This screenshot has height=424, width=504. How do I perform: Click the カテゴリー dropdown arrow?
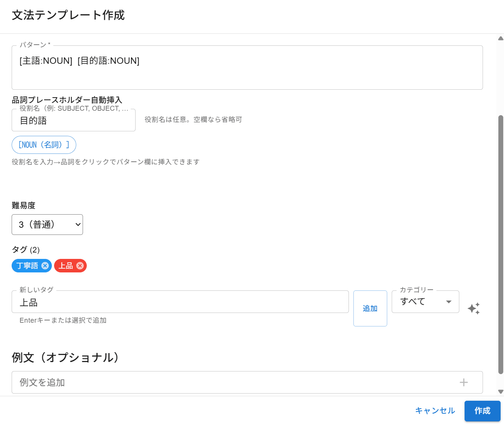point(448,302)
